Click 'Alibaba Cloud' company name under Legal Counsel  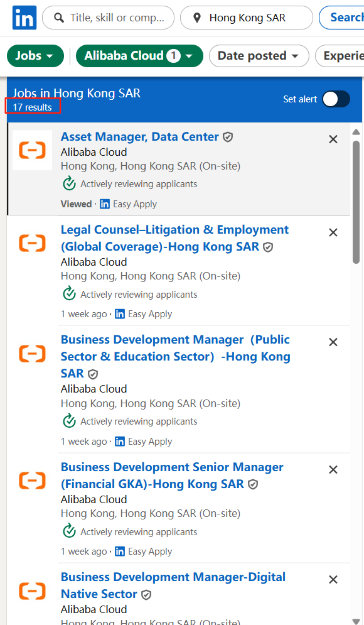click(94, 263)
